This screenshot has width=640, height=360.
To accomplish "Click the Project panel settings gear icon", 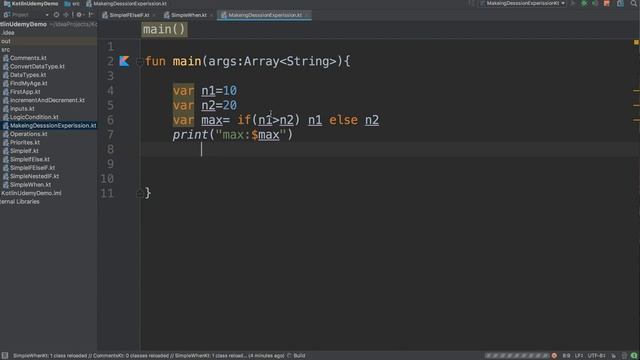I will pos(79,15).
